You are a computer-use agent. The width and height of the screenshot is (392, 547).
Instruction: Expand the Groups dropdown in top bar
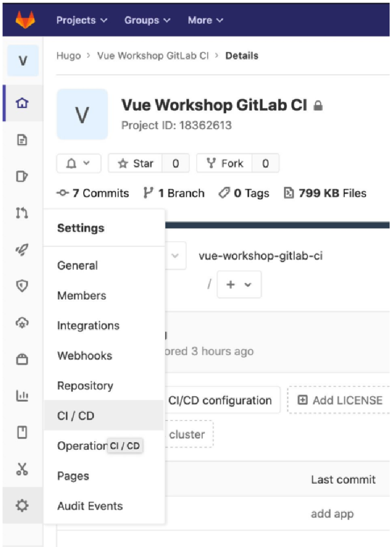click(147, 20)
